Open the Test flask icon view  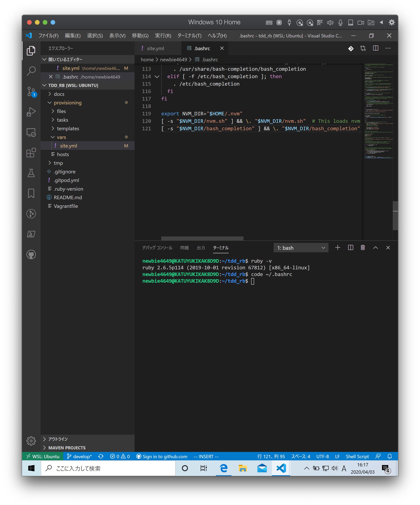coord(31,173)
